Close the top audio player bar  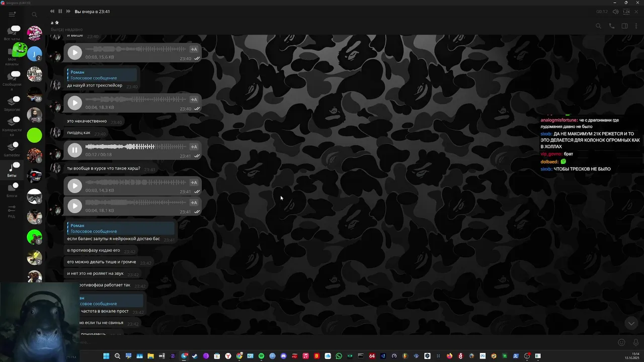coord(637,12)
